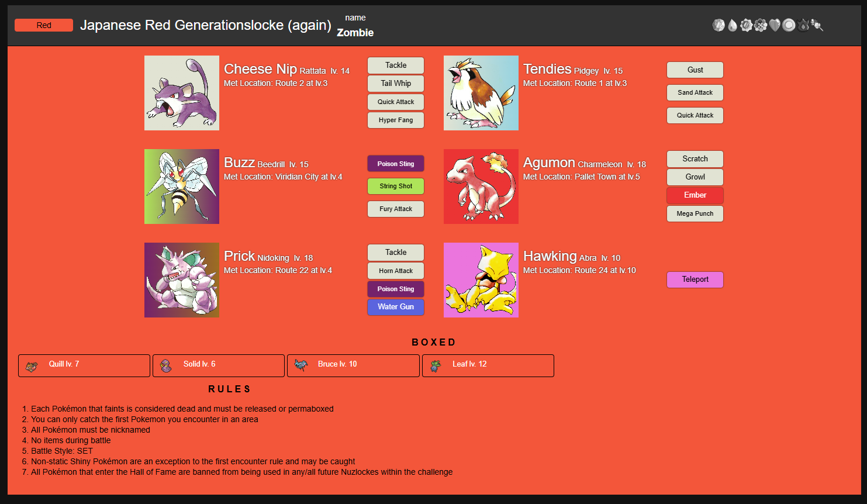This screenshot has height=504, width=867.
Task: Click the round Marsh Badge icon
Action: pyautogui.click(x=789, y=25)
